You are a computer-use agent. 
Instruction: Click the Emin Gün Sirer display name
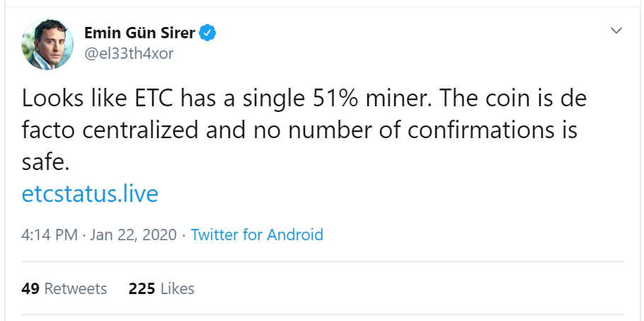click(139, 33)
